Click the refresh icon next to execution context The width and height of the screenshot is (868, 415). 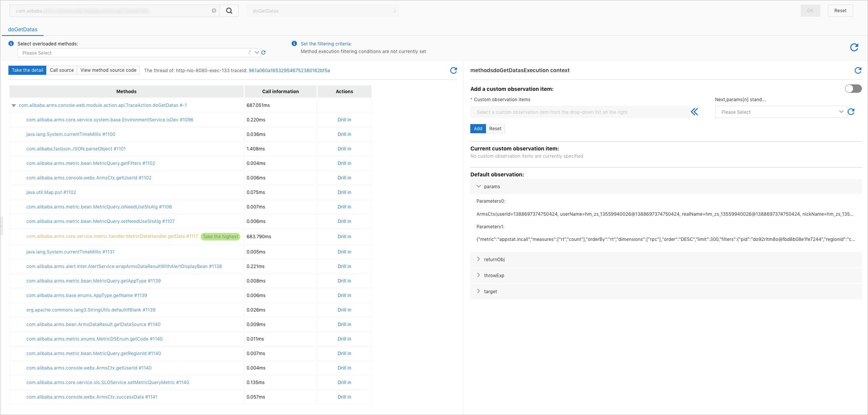[857, 71]
